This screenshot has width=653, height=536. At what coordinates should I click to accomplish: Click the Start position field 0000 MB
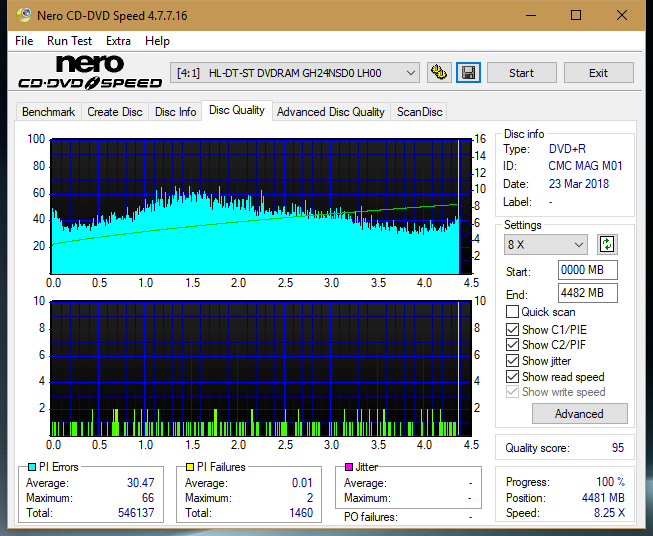[x=588, y=270]
